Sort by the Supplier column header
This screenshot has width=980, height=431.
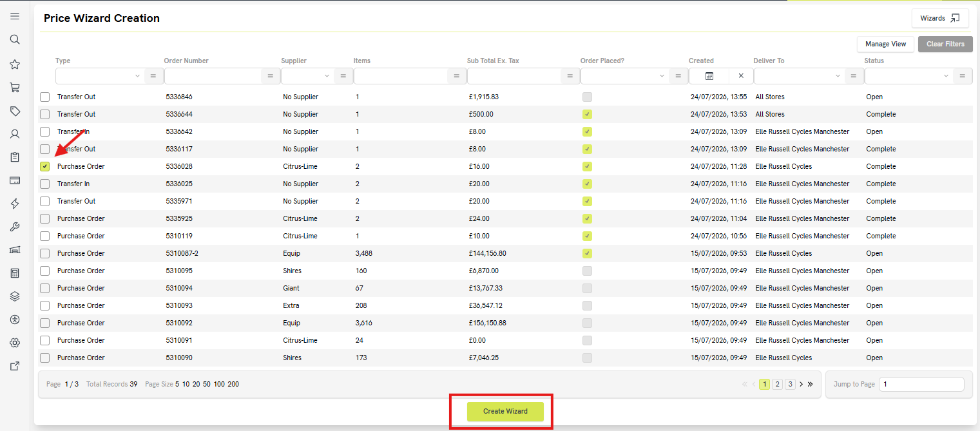point(294,61)
